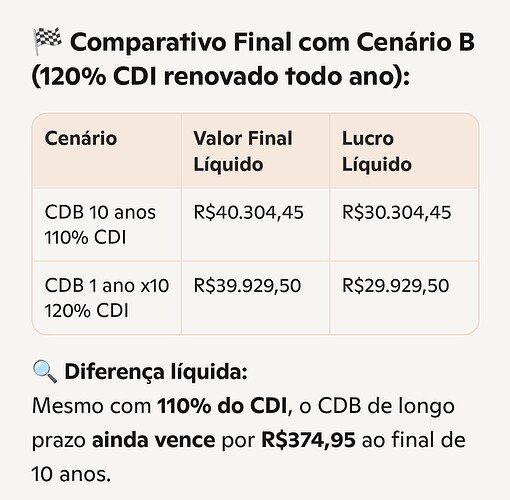Click the 120% CDI renovado todo ano subtitle

tap(221, 77)
